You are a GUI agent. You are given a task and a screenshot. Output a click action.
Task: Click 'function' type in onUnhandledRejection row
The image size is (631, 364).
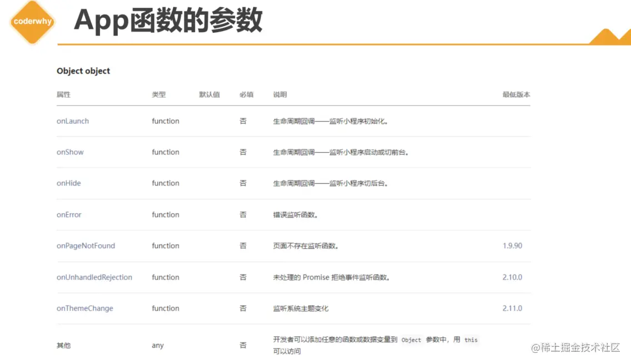[166, 277]
